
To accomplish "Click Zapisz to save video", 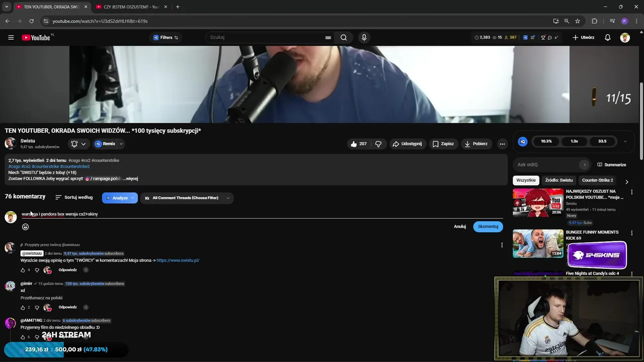I will coord(443,144).
